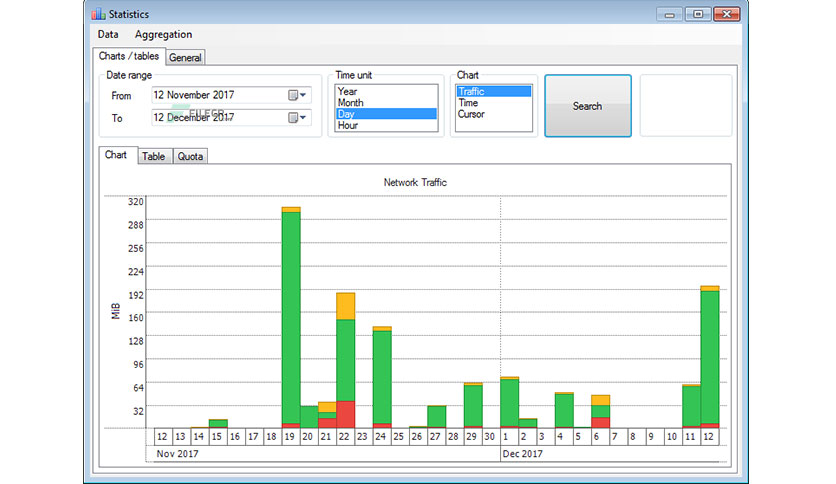The height and width of the screenshot is (484, 836).
Task: Open the Aggregation menu
Action: [x=163, y=35]
